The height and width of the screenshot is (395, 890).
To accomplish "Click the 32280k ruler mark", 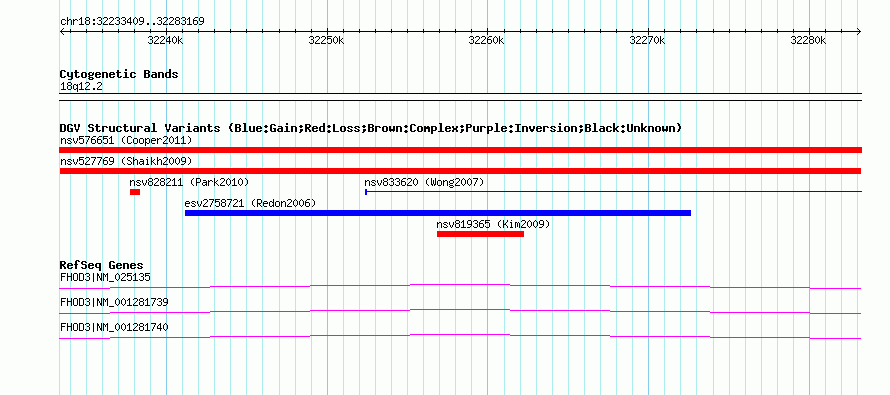I will tap(809, 40).
